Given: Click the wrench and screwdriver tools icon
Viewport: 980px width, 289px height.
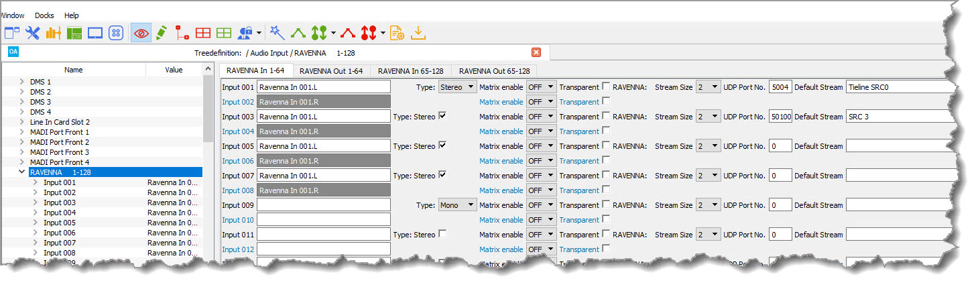Looking at the screenshot, I should pos(33,33).
